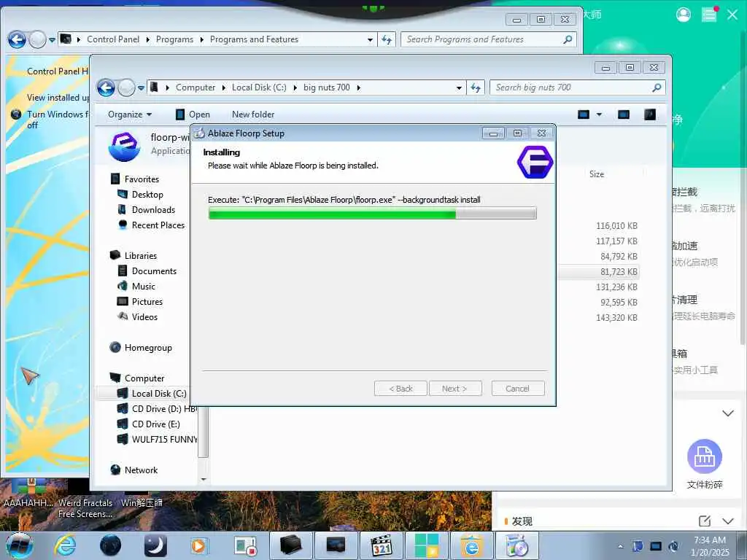
Task: Open the monitor window taskbar icon
Action: click(336, 545)
